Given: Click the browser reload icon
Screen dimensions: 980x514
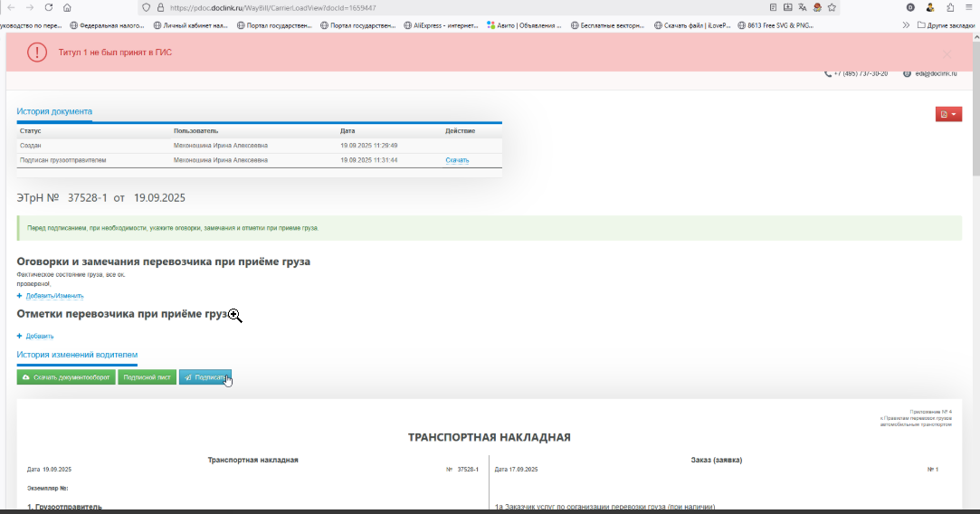Looking at the screenshot, I should click(x=49, y=7).
